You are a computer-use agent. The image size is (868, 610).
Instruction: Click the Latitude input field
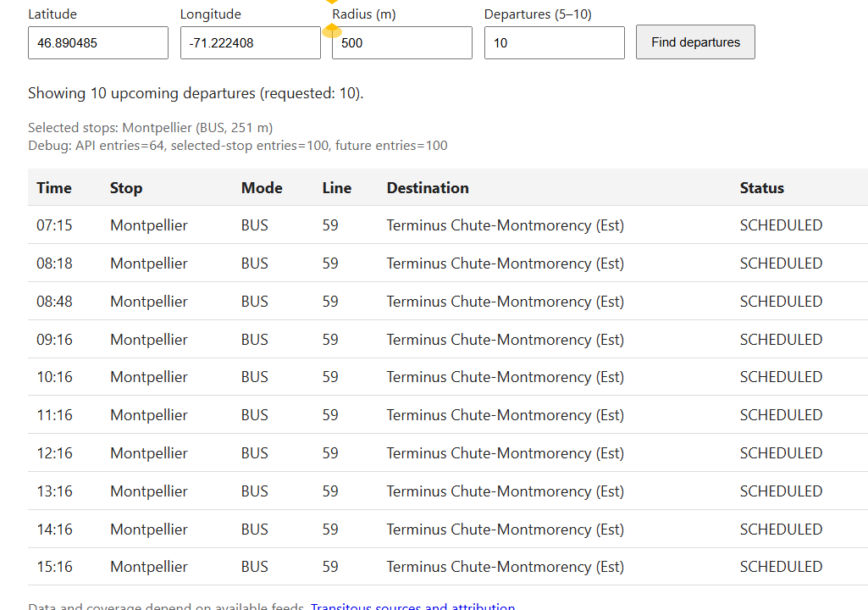click(98, 42)
